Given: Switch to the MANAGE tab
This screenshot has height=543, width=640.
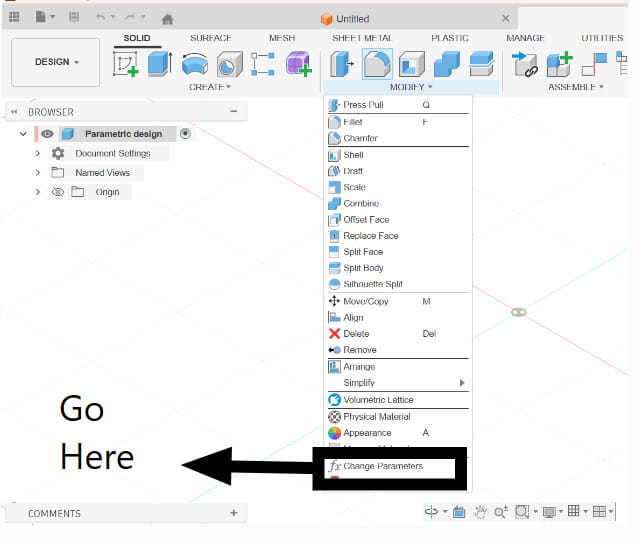Looking at the screenshot, I should click(x=525, y=38).
